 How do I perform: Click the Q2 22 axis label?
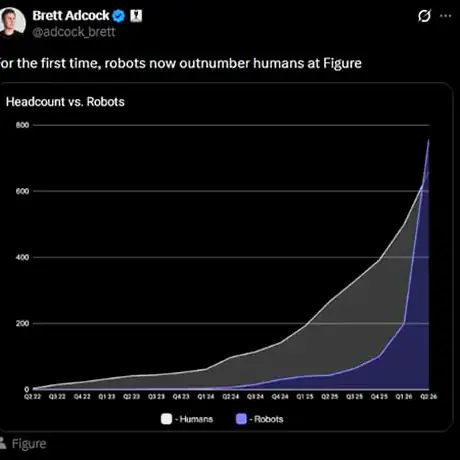click(x=32, y=396)
